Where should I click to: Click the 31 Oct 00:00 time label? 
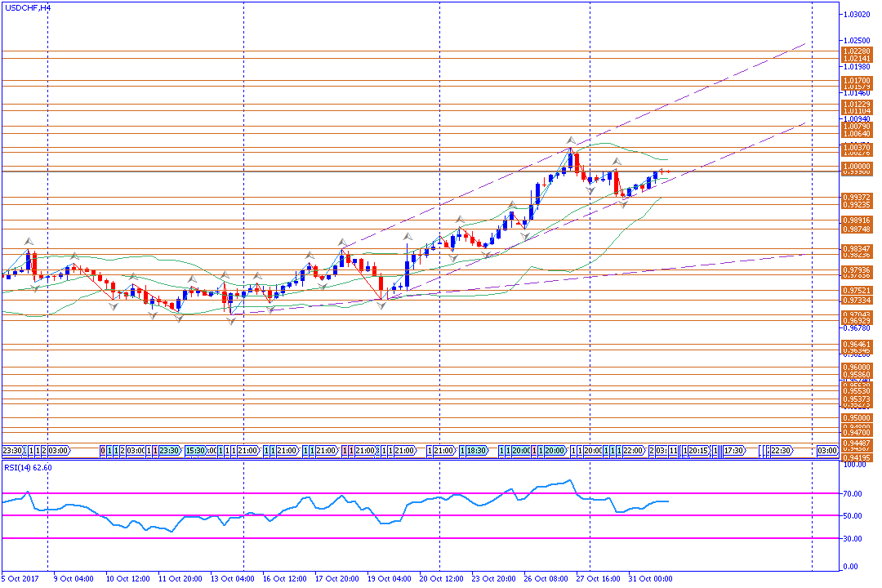(650, 579)
